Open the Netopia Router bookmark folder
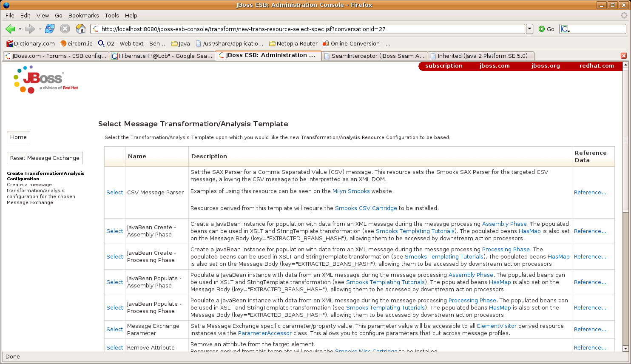Viewport: 631px width, 364px height. (x=293, y=43)
